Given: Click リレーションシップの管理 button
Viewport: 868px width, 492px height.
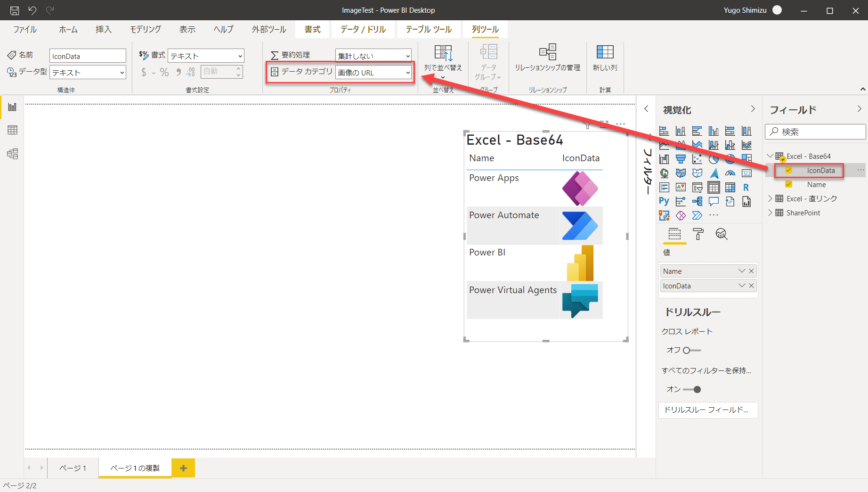Looking at the screenshot, I should [547, 58].
